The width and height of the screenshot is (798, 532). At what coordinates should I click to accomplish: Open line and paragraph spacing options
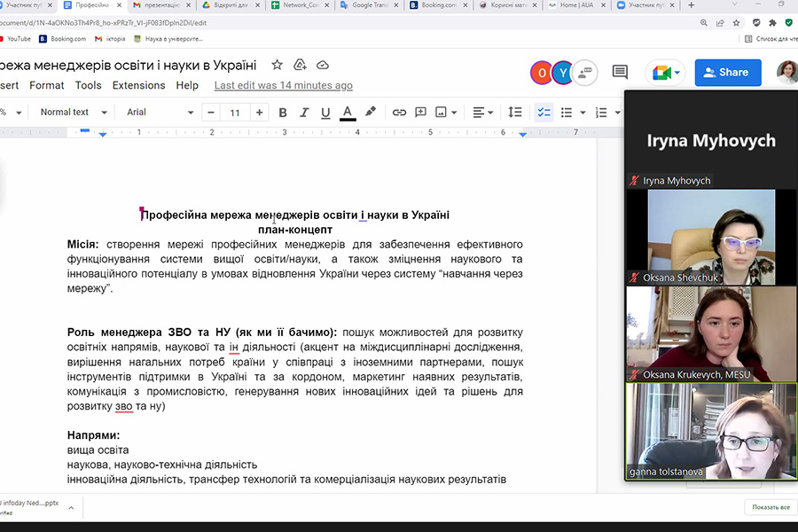(x=514, y=113)
